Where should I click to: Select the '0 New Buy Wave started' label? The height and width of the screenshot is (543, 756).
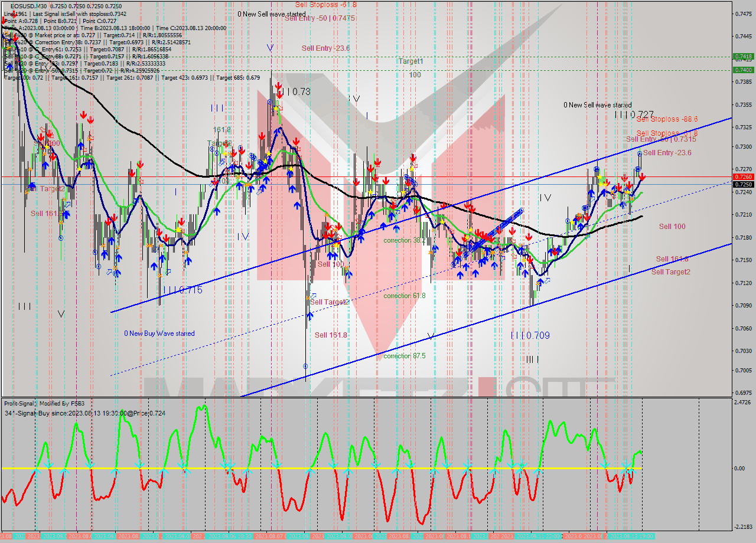tap(159, 333)
